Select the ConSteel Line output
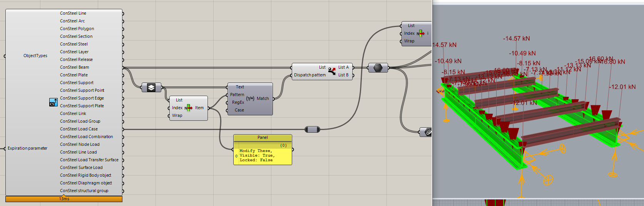Screen dimensions: 644x206 coord(73,13)
